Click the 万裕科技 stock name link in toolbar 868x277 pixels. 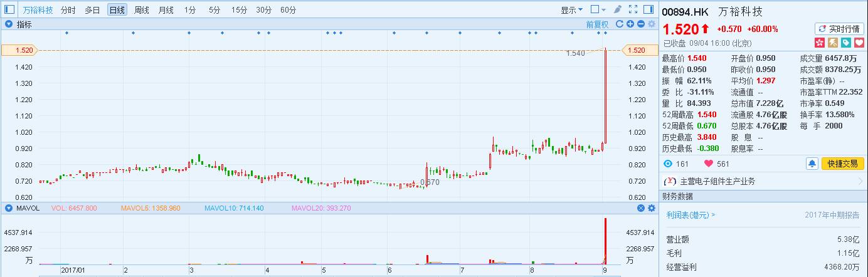pyautogui.click(x=38, y=10)
